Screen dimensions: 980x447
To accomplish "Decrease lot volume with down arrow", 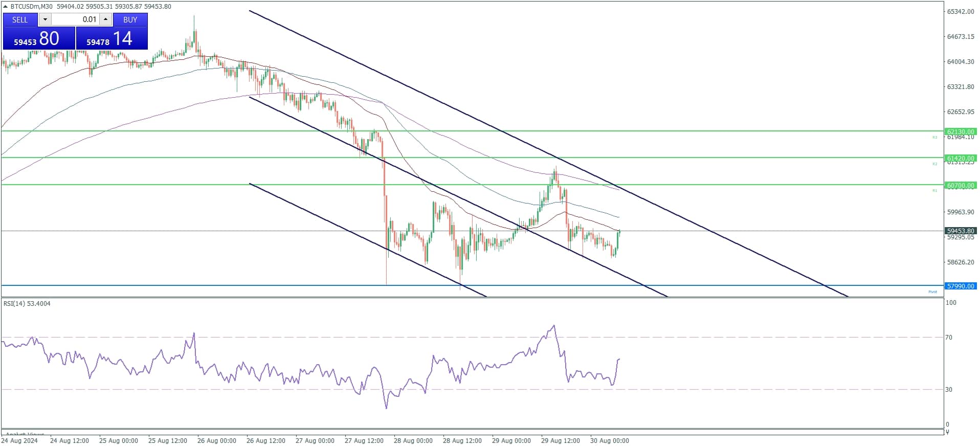I will pyautogui.click(x=45, y=19).
